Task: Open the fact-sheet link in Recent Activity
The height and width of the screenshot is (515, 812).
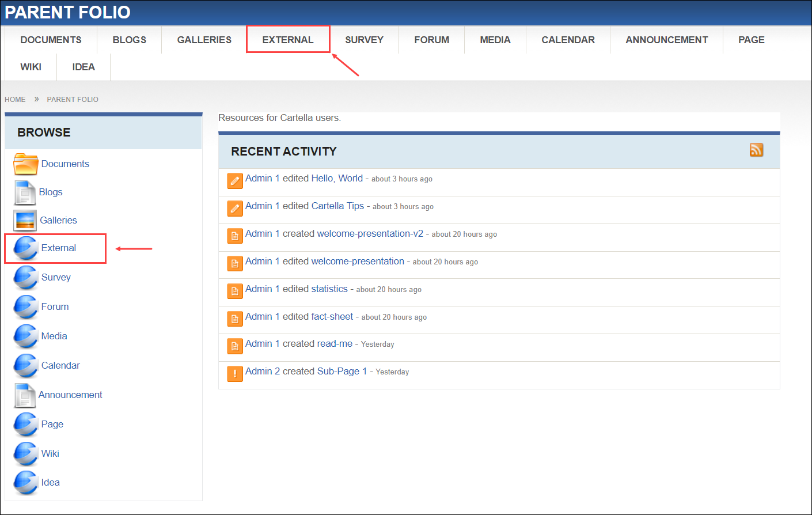Action: (332, 316)
